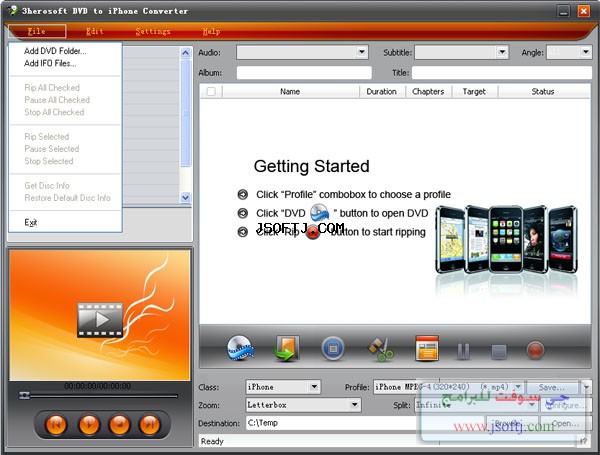Click the previous track player button
The image size is (600, 455).
56,424
